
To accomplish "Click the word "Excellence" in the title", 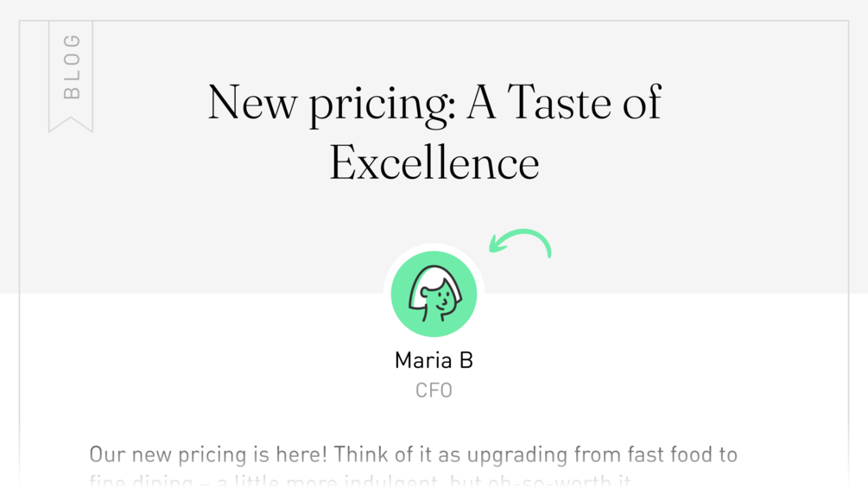I will [434, 162].
